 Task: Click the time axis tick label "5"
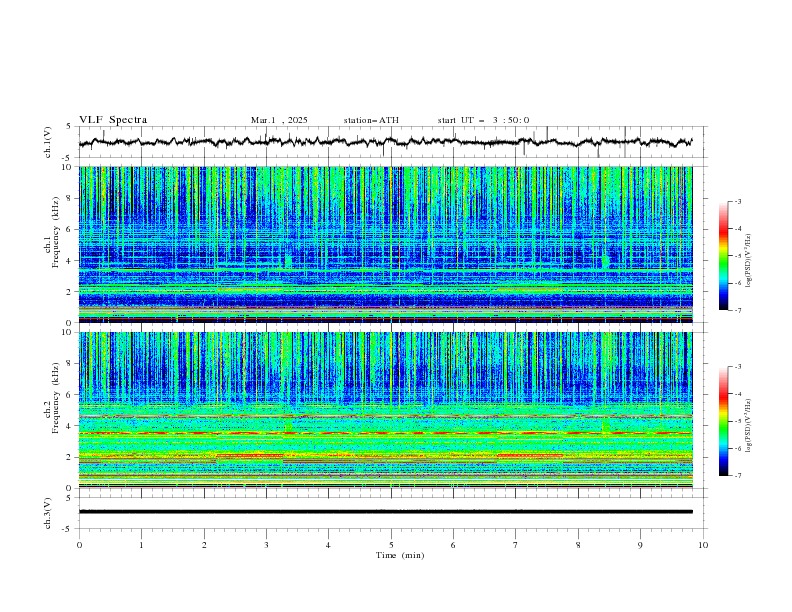(x=391, y=545)
